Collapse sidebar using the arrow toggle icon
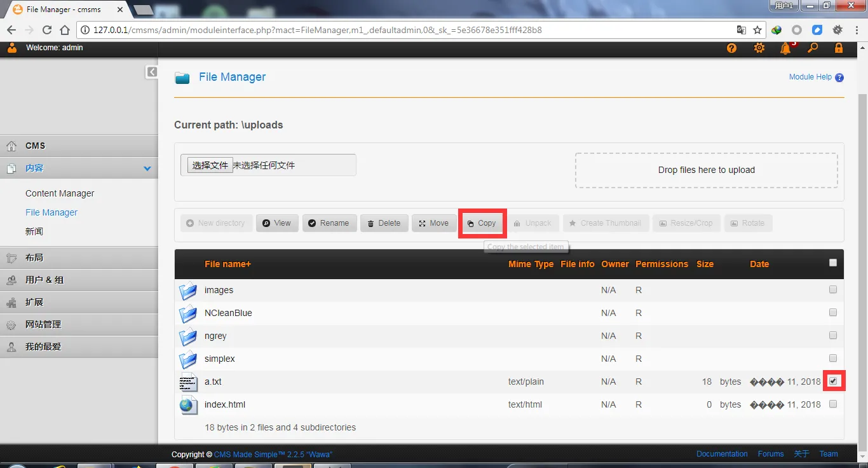This screenshot has width=868, height=468. (152, 72)
